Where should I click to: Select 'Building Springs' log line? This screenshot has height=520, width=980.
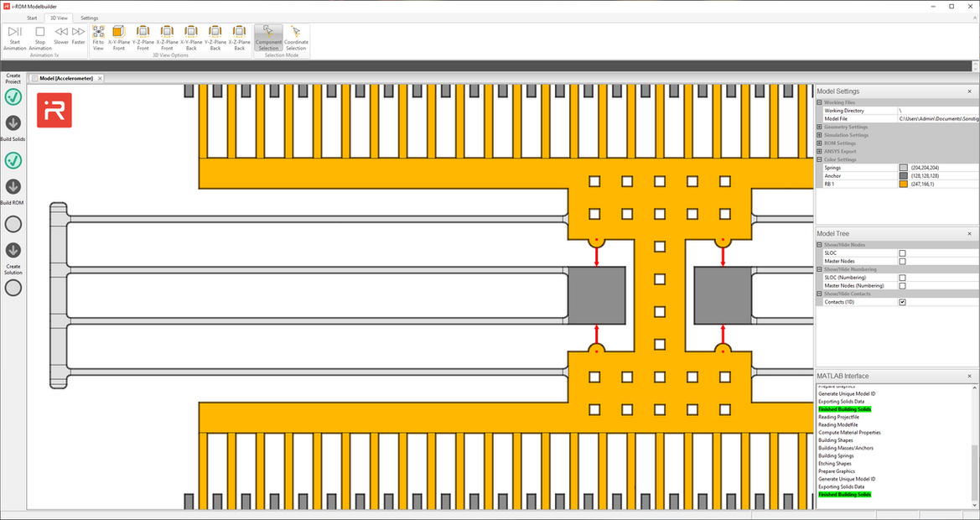click(836, 455)
